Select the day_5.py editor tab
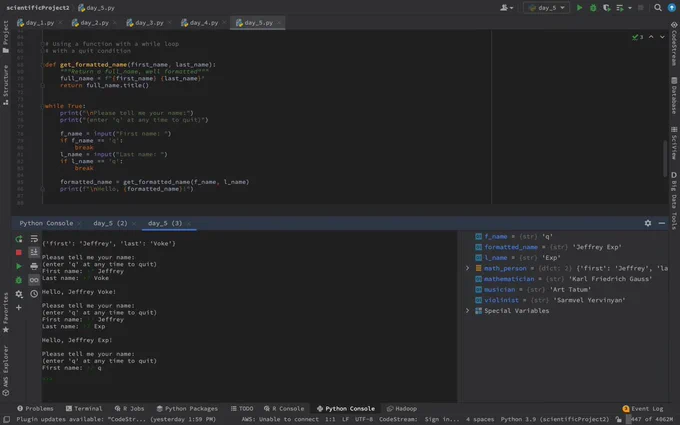 pyautogui.click(x=258, y=23)
